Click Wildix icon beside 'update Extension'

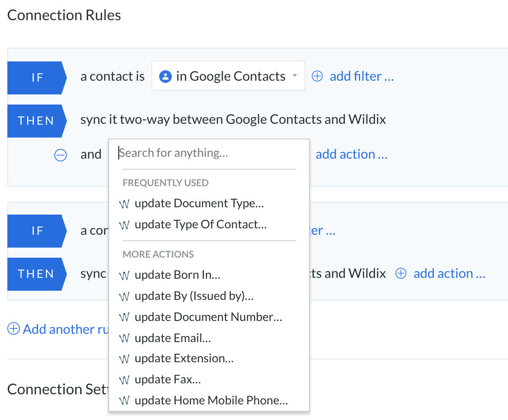coord(124,359)
